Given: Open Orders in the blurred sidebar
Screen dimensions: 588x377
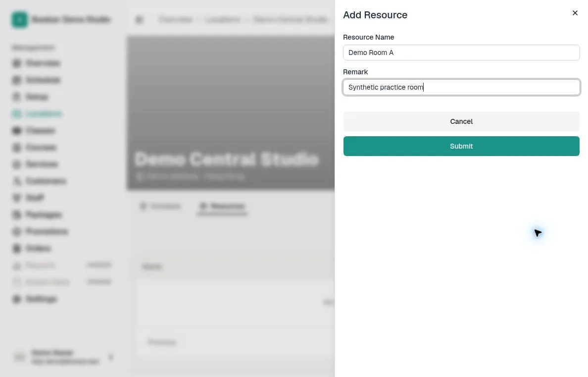Looking at the screenshot, I should (x=32, y=248).
